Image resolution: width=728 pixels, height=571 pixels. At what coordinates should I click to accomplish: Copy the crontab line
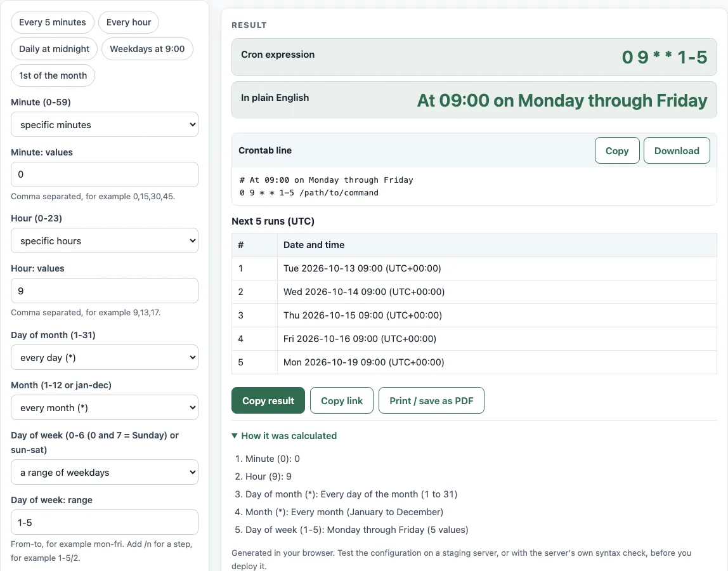point(617,150)
